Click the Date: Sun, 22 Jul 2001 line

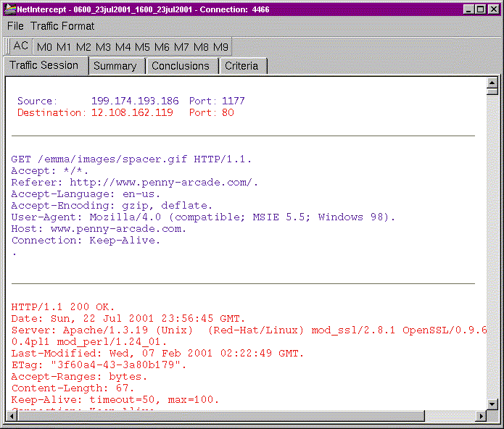[128, 319]
